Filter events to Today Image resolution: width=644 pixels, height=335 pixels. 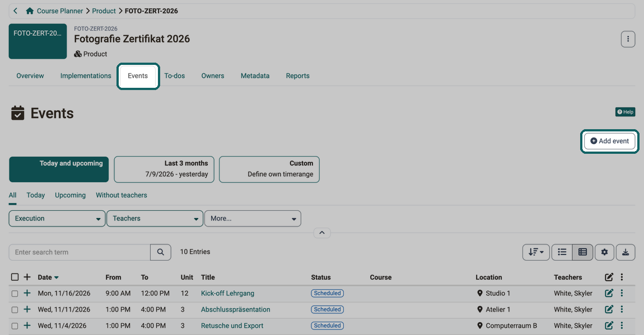(x=36, y=195)
